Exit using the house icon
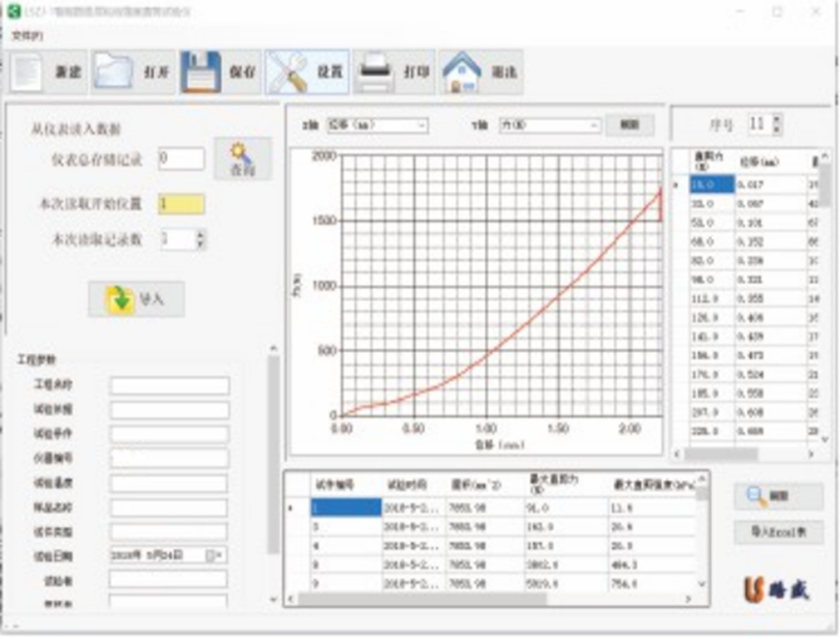 pyautogui.click(x=462, y=72)
